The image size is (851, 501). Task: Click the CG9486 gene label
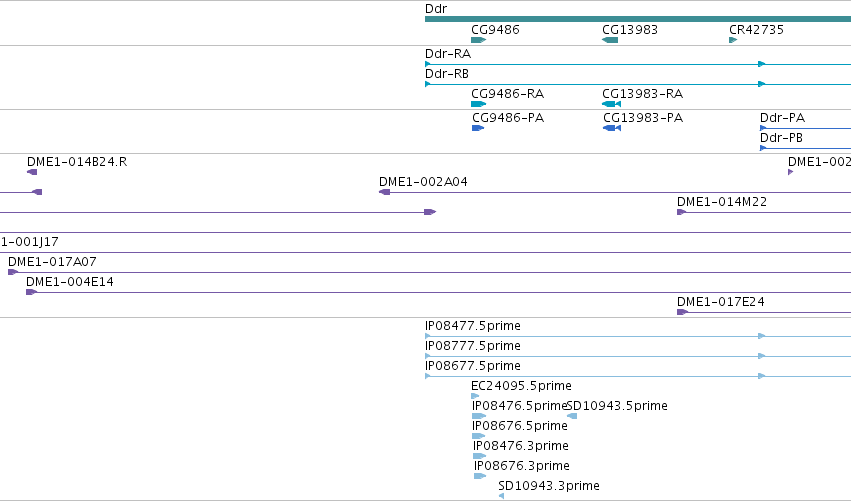pyautogui.click(x=495, y=29)
